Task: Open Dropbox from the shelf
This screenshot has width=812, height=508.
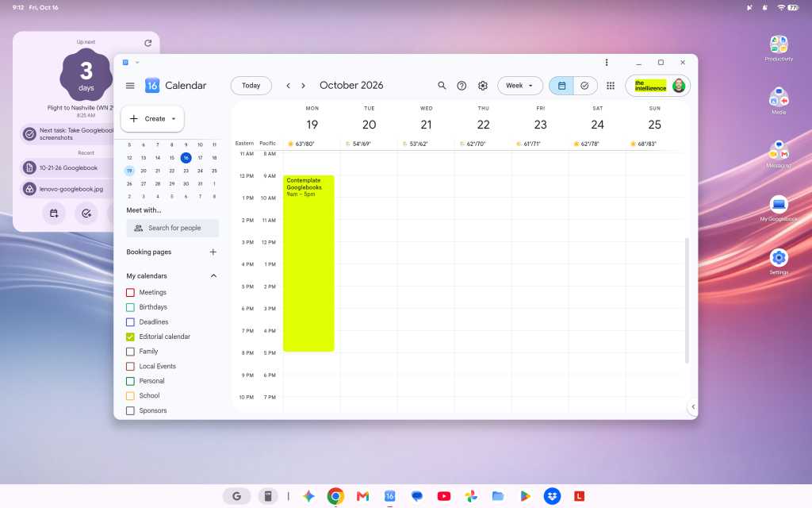Action: [x=552, y=496]
